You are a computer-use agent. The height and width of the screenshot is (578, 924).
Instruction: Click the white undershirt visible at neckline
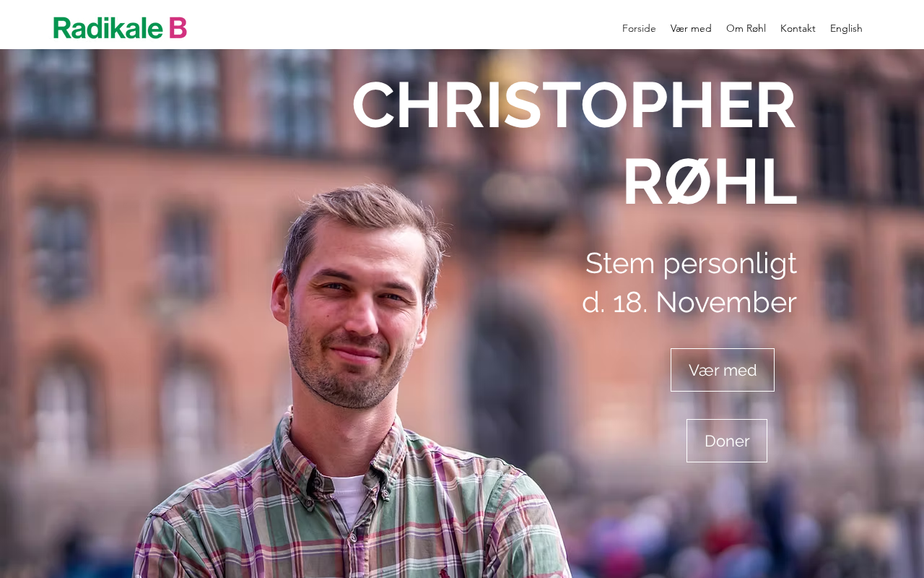(x=349, y=497)
